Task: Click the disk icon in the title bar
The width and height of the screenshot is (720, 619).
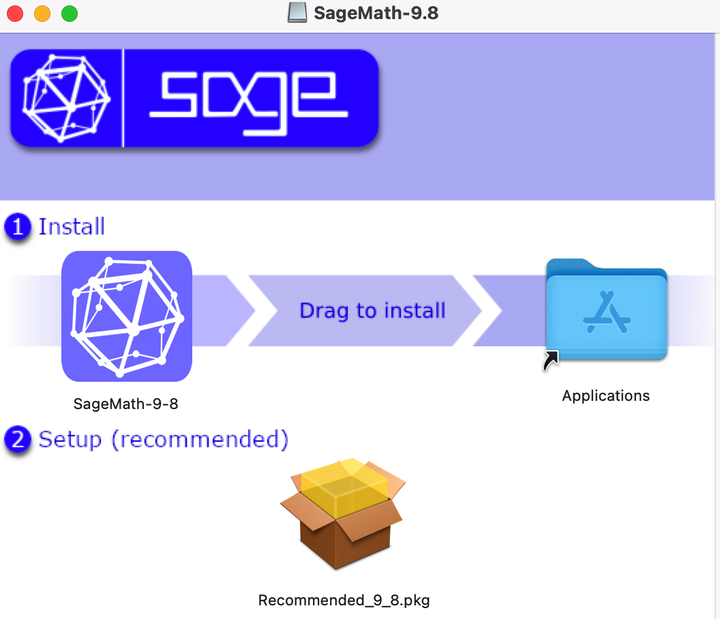Action: click(x=297, y=13)
